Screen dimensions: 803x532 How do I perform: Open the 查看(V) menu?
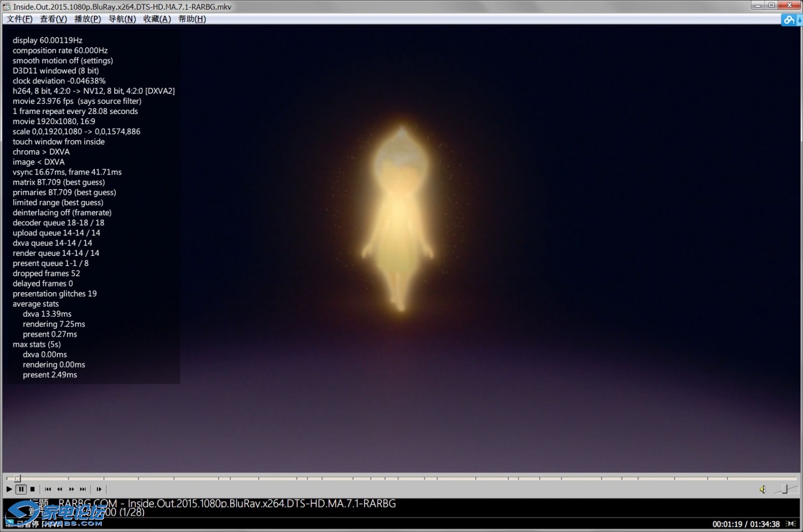tap(53, 19)
